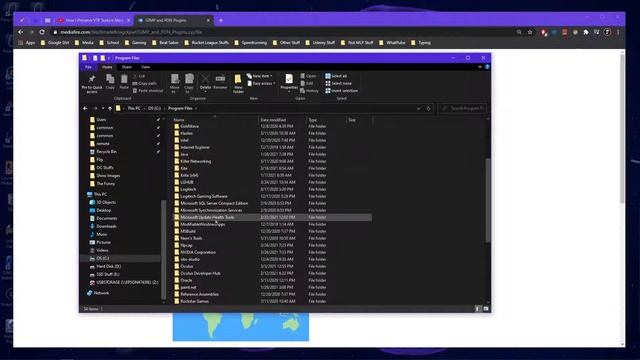This screenshot has width=640, height=360.
Task: Click the Copy icon in Clipboard group
Action: [110, 82]
